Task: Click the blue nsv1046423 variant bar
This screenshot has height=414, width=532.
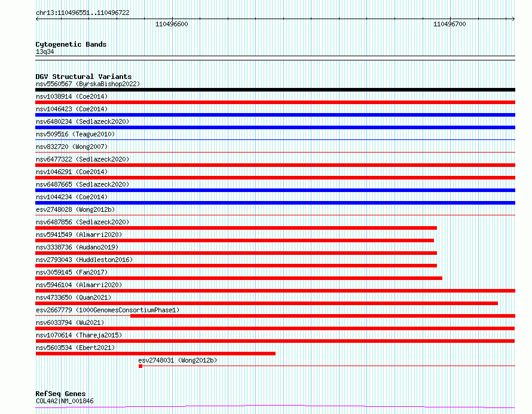Action: click(275, 115)
